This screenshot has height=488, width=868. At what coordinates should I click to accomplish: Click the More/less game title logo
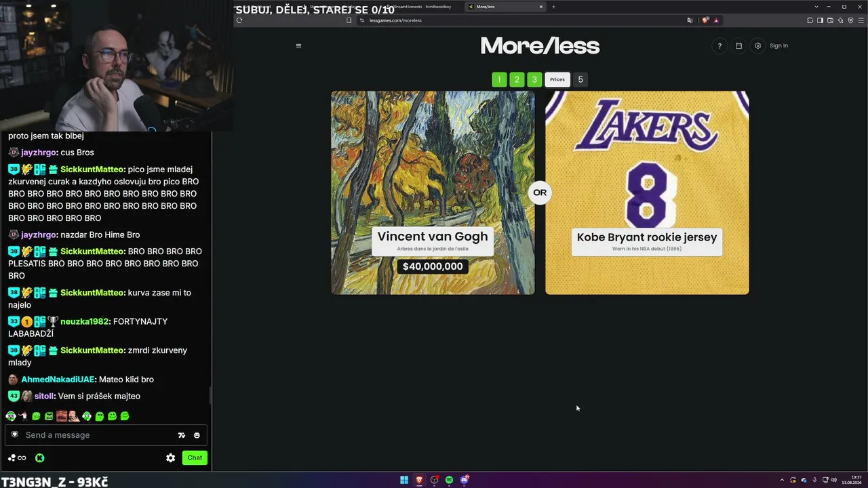540,46
